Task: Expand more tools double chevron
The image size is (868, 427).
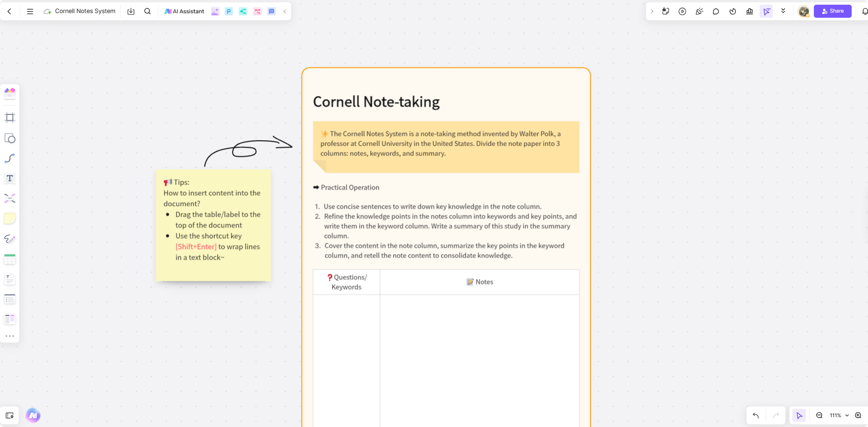Action: point(783,11)
